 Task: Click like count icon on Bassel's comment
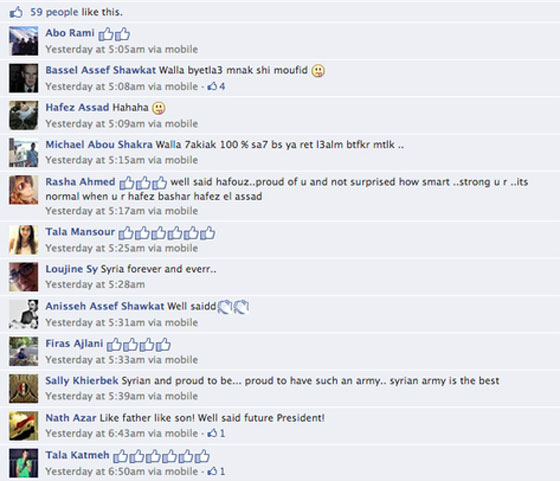212,86
